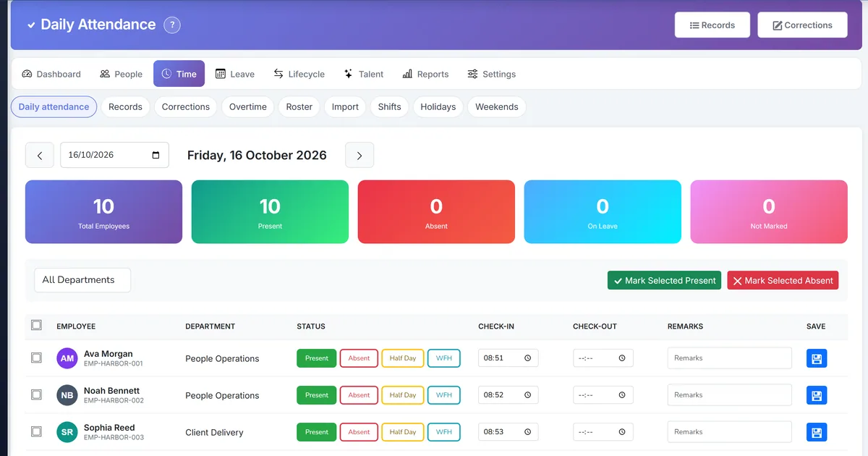Select Sophia Reed's row checkbox
This screenshot has height=456, width=868.
coord(36,432)
